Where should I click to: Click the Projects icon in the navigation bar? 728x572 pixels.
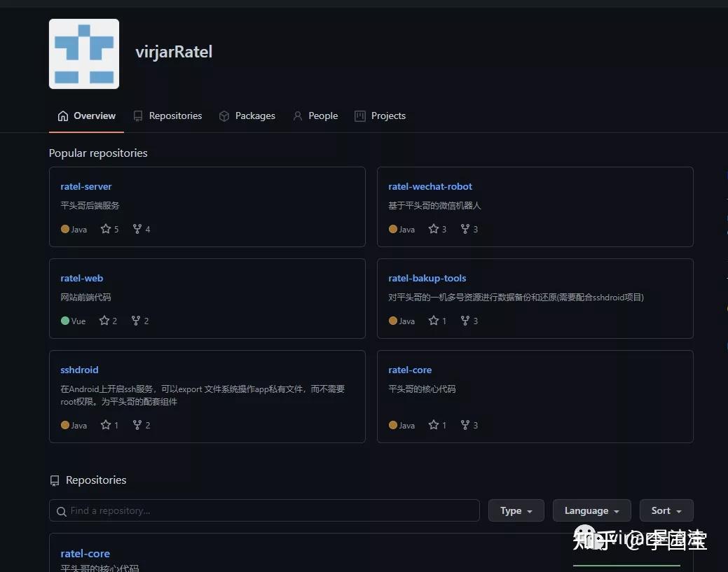(x=359, y=116)
